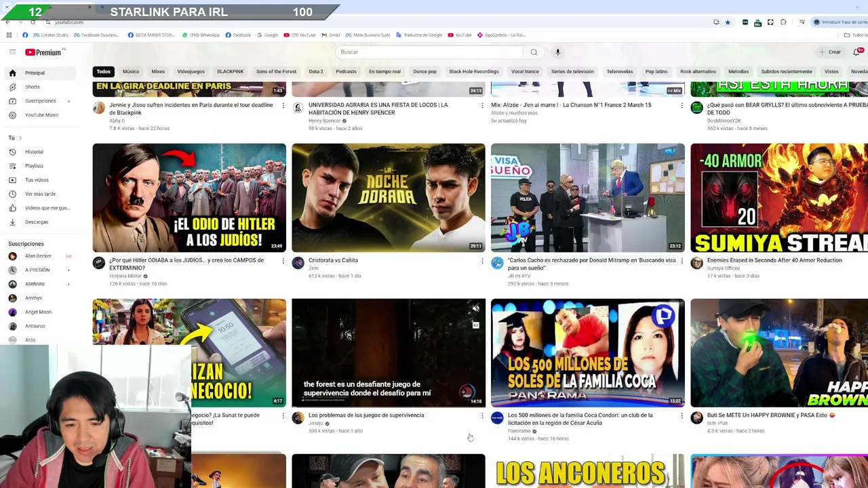This screenshot has height=488, width=868.
Task: Open options for Jennie y Jisoo video
Action: tap(283, 106)
